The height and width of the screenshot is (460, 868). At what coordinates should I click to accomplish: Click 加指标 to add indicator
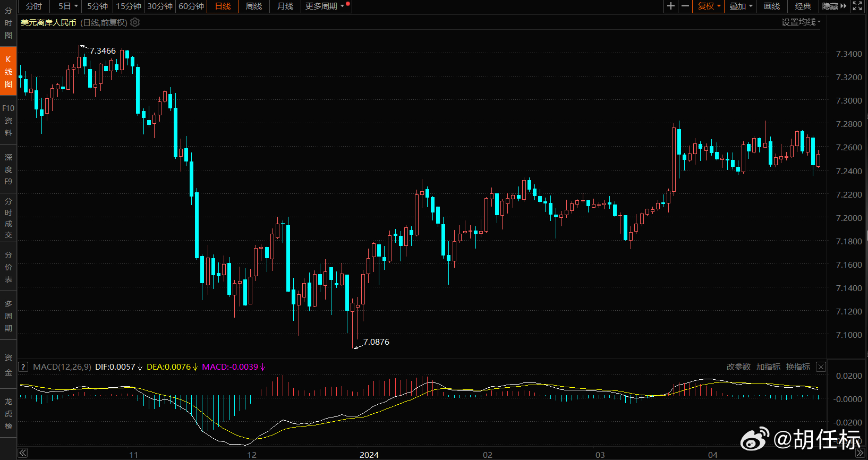click(x=768, y=367)
